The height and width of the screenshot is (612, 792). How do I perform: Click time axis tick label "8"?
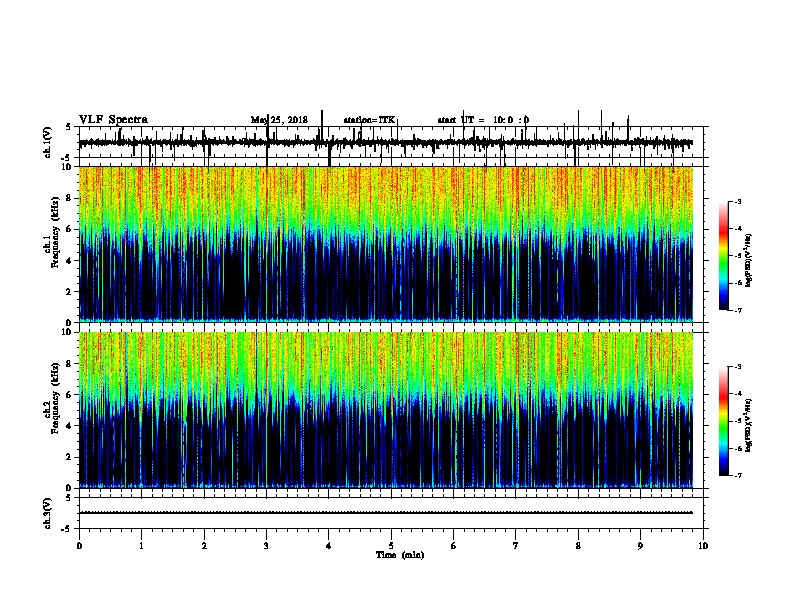pos(578,546)
